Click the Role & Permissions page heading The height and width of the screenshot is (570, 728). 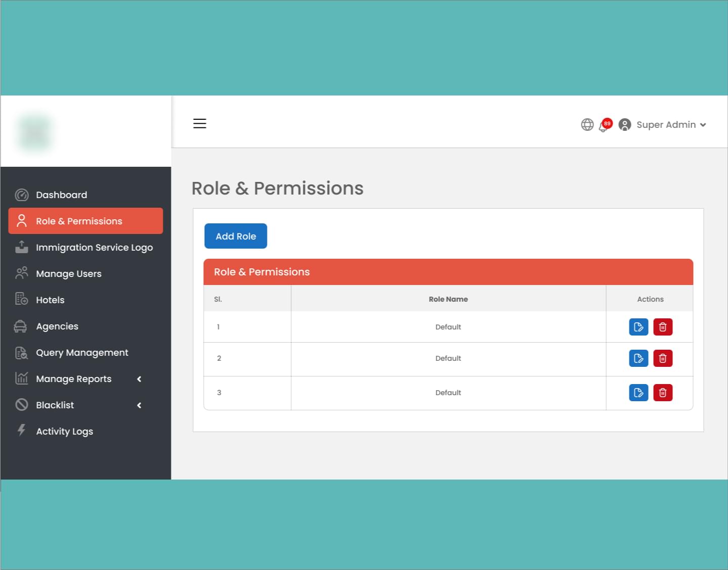pos(278,188)
